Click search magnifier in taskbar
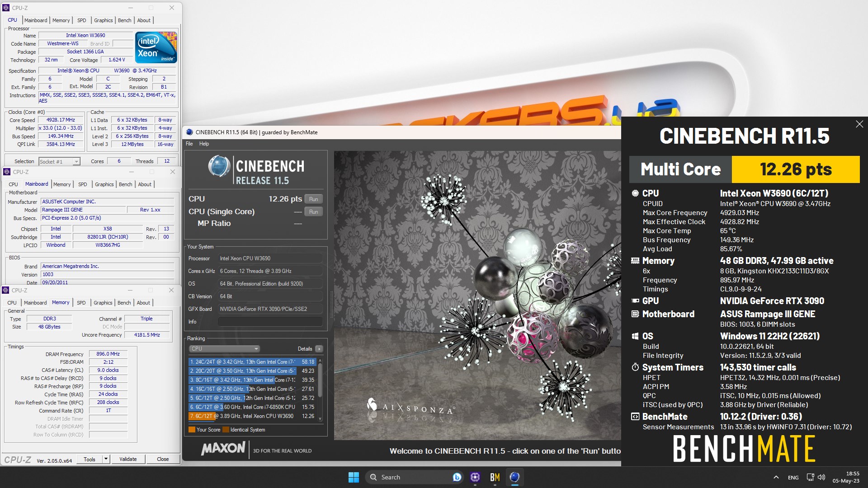The image size is (868, 488). (373, 477)
